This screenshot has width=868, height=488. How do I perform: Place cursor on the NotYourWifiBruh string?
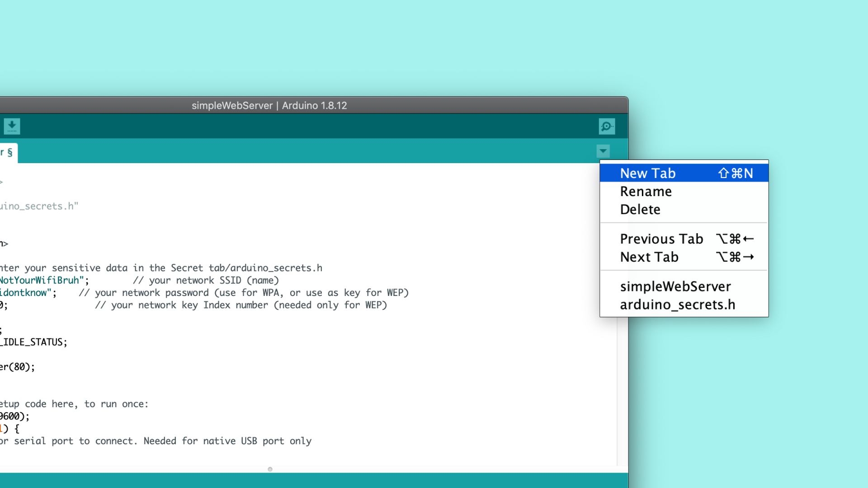click(x=41, y=280)
